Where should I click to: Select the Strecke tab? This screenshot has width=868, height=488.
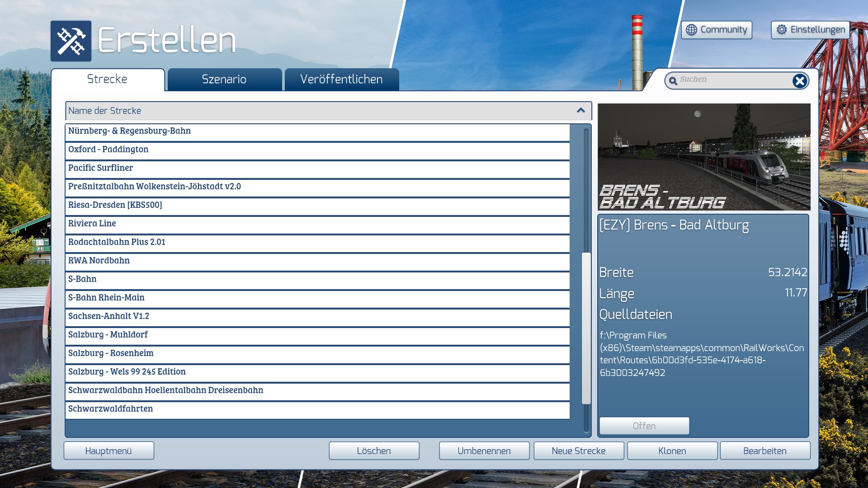pyautogui.click(x=107, y=80)
